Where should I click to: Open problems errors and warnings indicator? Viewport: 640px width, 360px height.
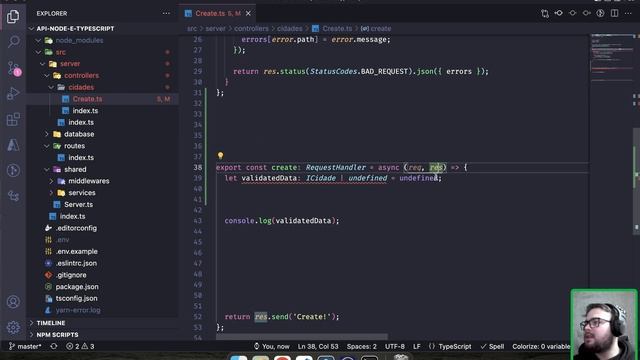pos(80,347)
